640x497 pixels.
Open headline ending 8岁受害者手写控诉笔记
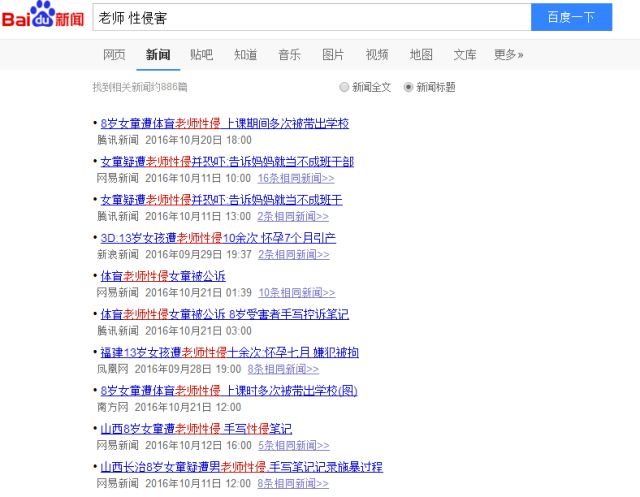[224, 314]
